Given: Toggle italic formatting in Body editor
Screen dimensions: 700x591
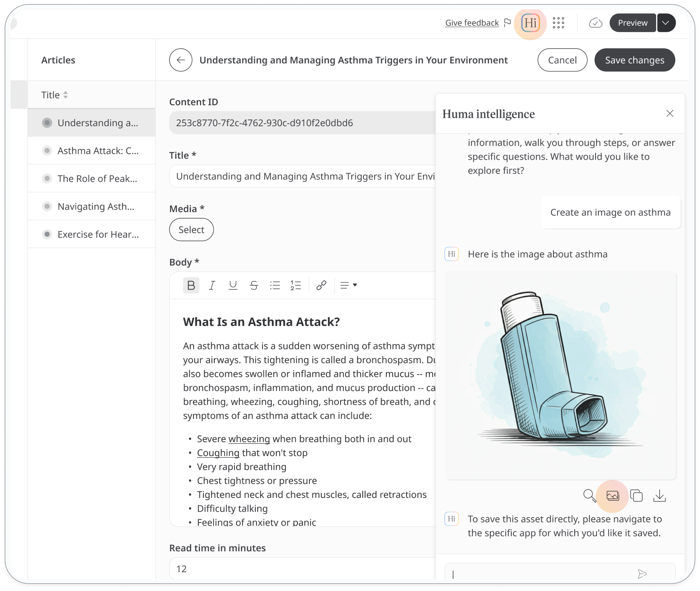Looking at the screenshot, I should (212, 285).
